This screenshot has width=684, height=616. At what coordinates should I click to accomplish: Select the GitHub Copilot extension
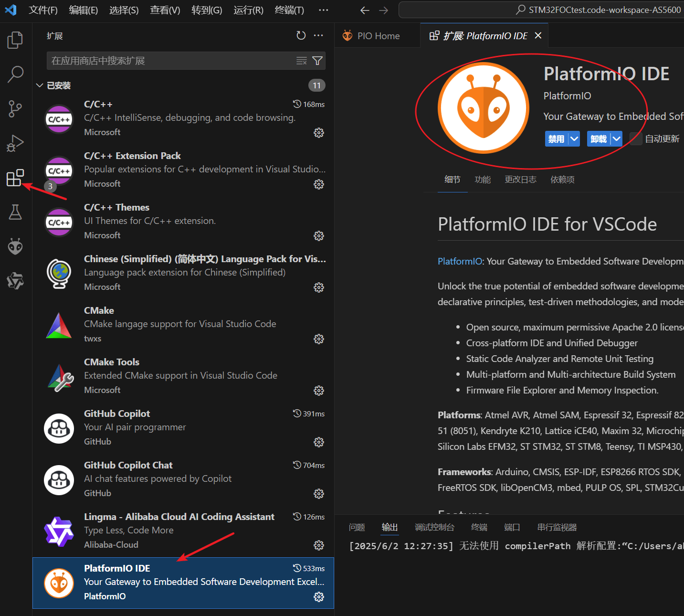(183, 428)
